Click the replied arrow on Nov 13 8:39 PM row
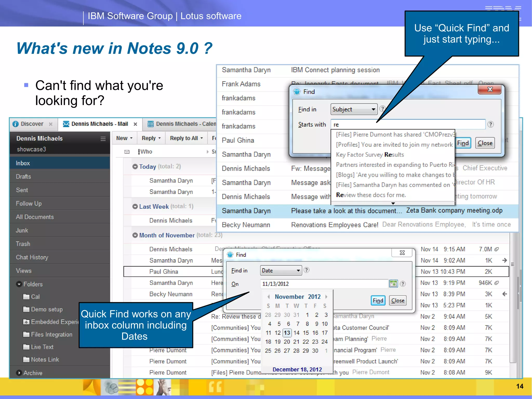This screenshot has height=399, width=532. tap(504, 294)
